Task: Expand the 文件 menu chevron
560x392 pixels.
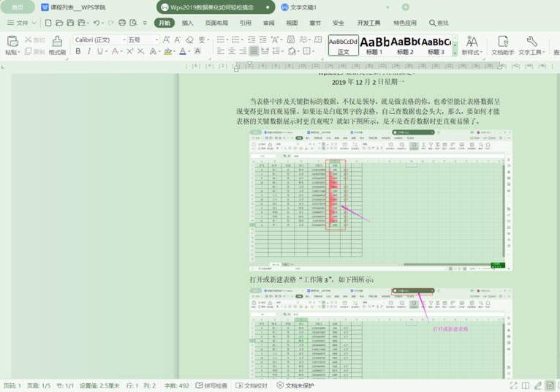Action: point(34,23)
